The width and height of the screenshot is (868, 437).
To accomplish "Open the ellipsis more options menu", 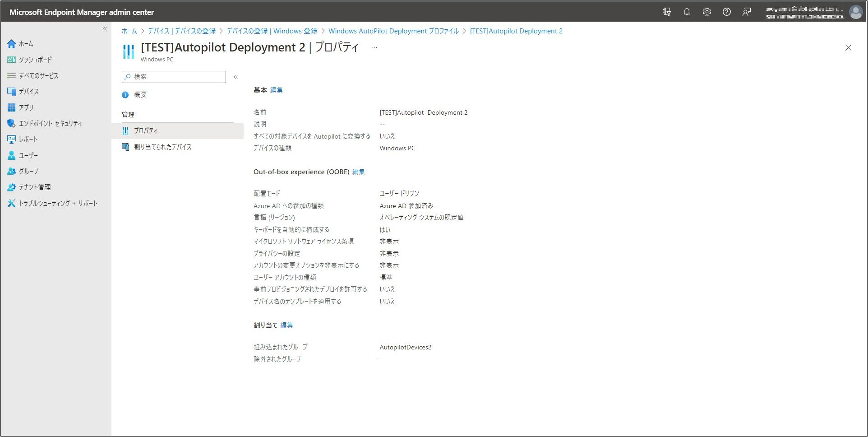I will [x=374, y=48].
